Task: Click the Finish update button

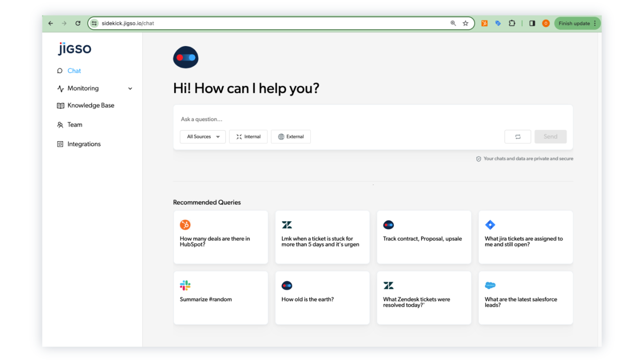Action: (x=574, y=23)
